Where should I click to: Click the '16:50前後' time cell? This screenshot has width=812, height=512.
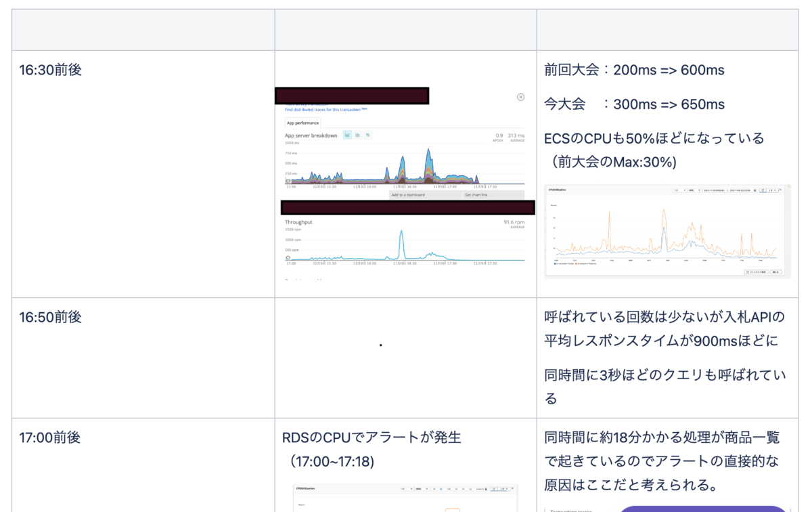click(x=50, y=317)
